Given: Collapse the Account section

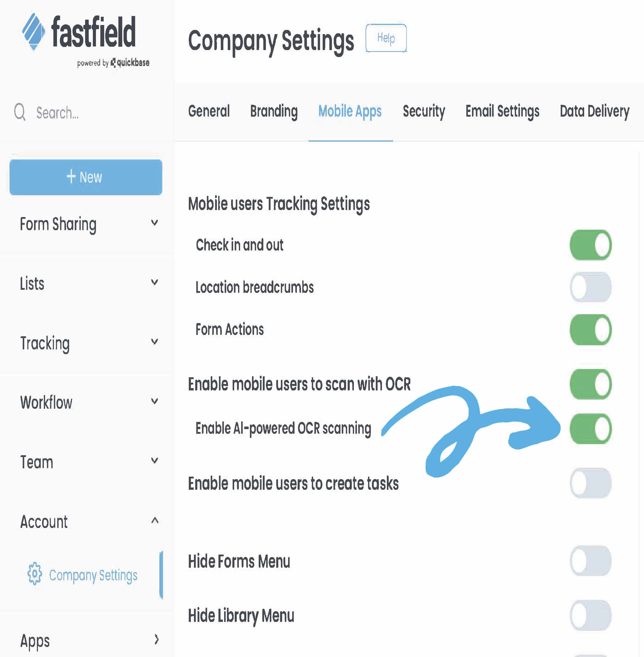Looking at the screenshot, I should point(154,520).
